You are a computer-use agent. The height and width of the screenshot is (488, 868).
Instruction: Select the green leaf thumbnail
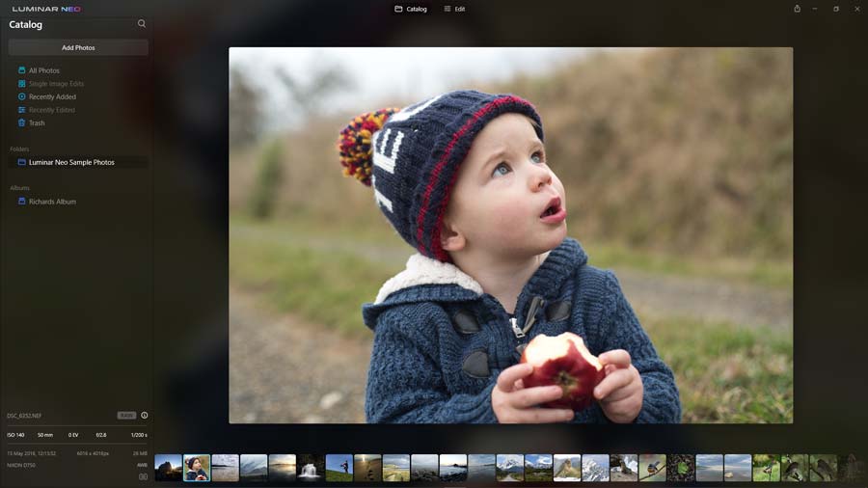[681, 468]
